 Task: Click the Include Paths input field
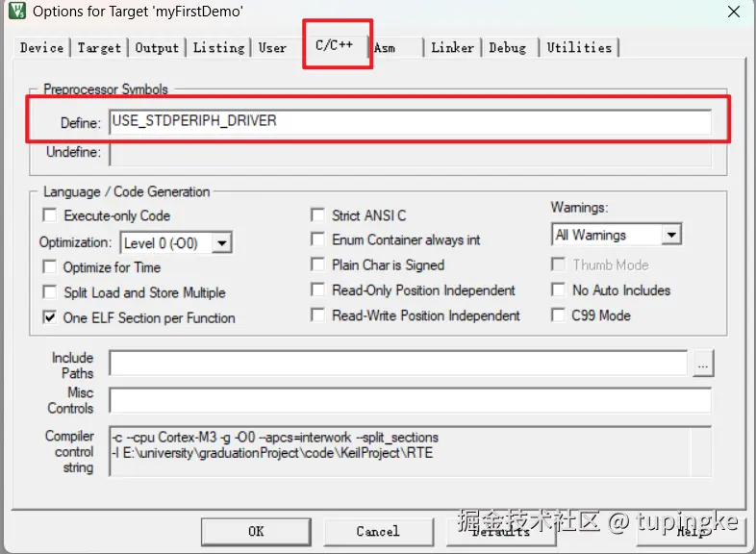[398, 363]
